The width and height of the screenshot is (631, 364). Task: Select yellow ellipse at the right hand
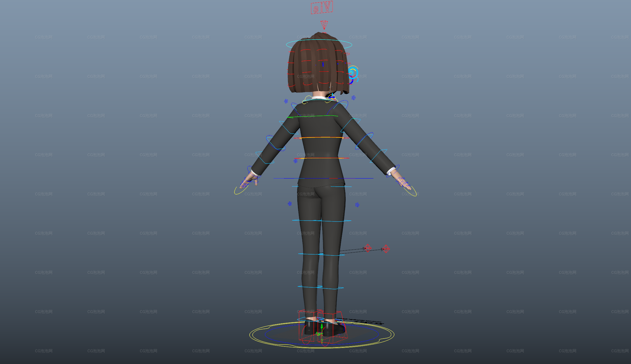point(410,191)
